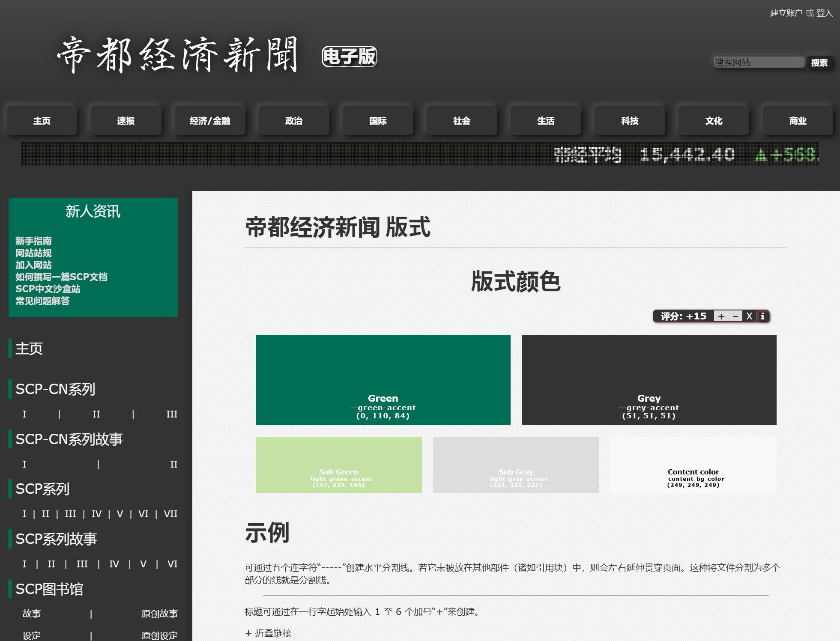Viewport: 840px width, 641px height.
Task: Open the 经济/金融 navigation tab
Action: (210, 121)
